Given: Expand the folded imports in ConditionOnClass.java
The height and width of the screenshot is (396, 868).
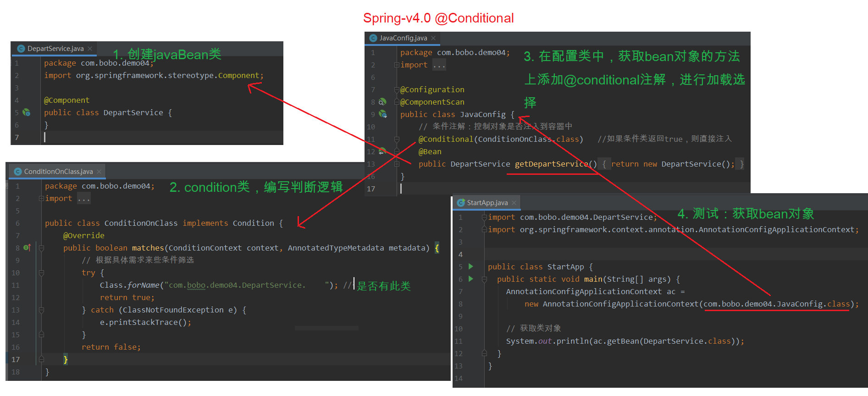Looking at the screenshot, I should pos(41,199).
